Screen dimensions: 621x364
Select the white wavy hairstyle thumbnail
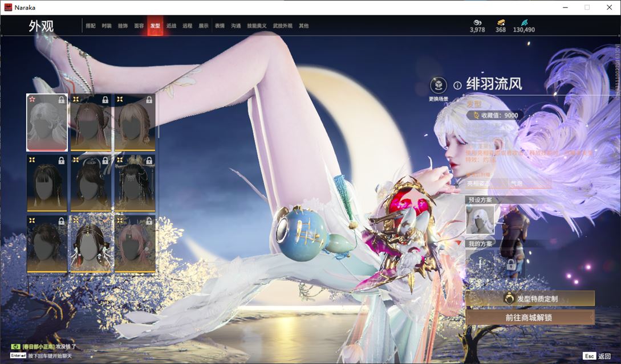[47, 122]
